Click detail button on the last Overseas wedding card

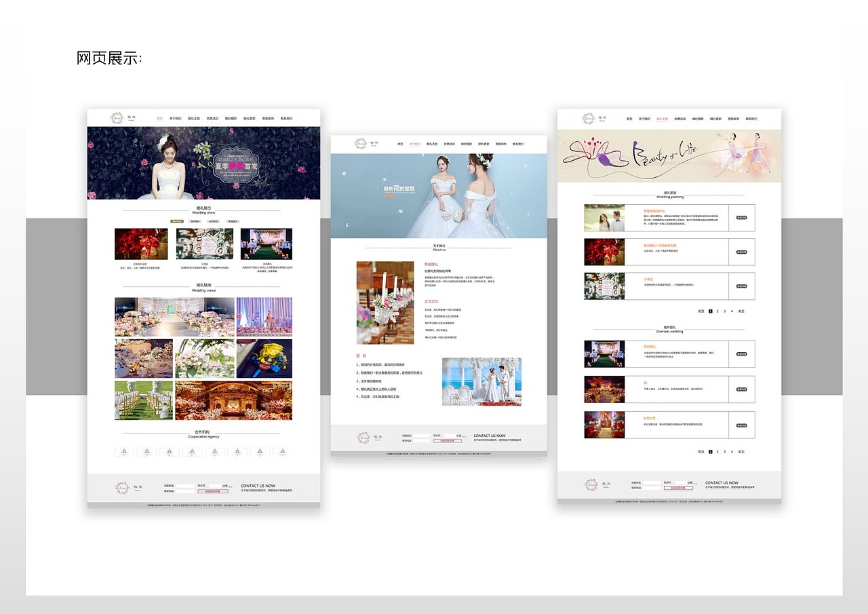pos(742,425)
